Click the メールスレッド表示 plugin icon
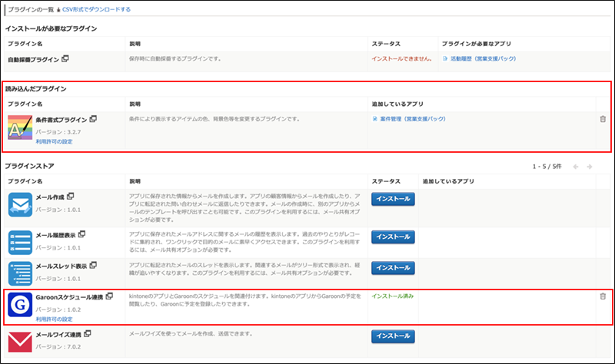The height and width of the screenshot is (364, 615). [x=20, y=273]
